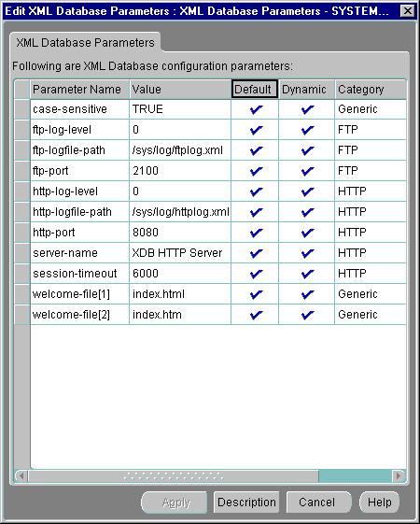Image resolution: width=420 pixels, height=524 pixels.
Task: Select the welcome-file[2] parameter name
Action: 79,315
